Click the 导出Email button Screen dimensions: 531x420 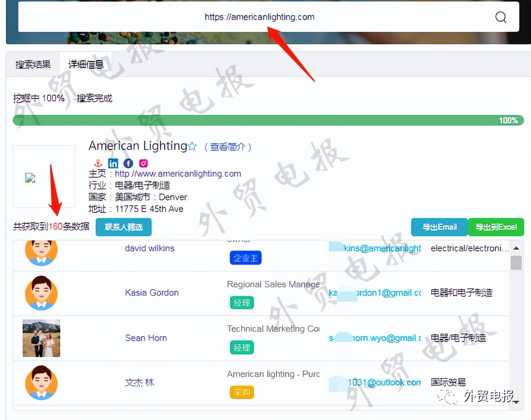coord(439,227)
